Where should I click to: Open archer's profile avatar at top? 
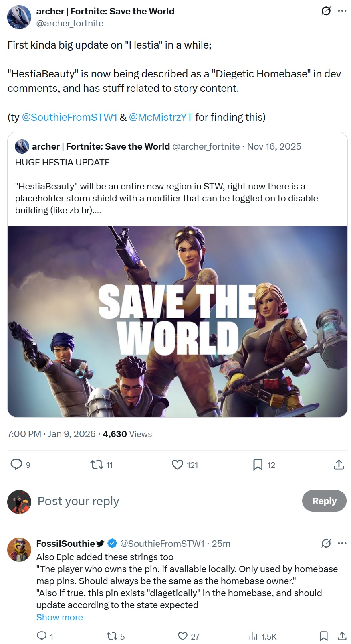click(x=19, y=17)
